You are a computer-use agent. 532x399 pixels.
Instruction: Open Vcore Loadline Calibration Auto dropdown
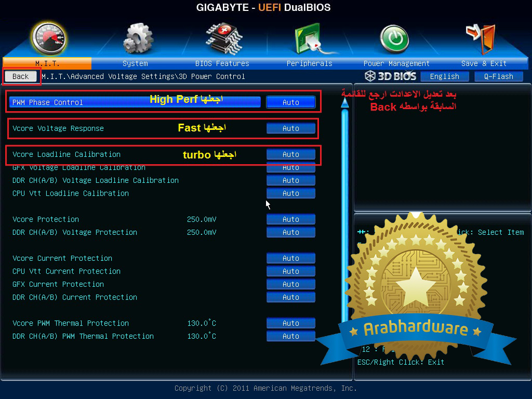(291, 154)
